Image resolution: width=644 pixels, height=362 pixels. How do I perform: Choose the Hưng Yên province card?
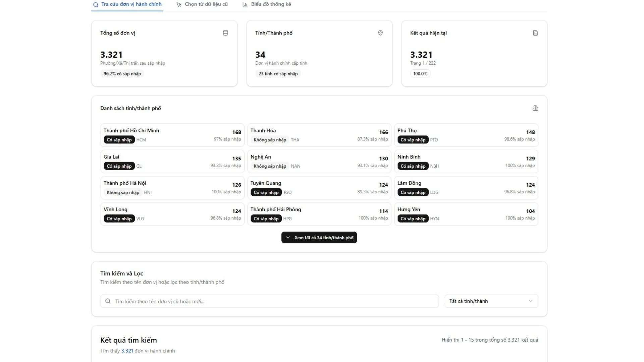point(466,214)
